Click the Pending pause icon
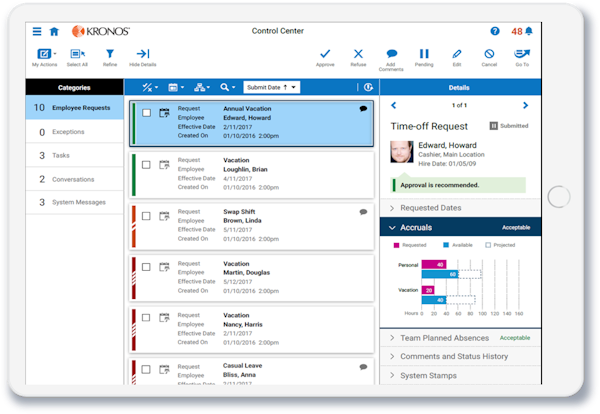 (424, 55)
